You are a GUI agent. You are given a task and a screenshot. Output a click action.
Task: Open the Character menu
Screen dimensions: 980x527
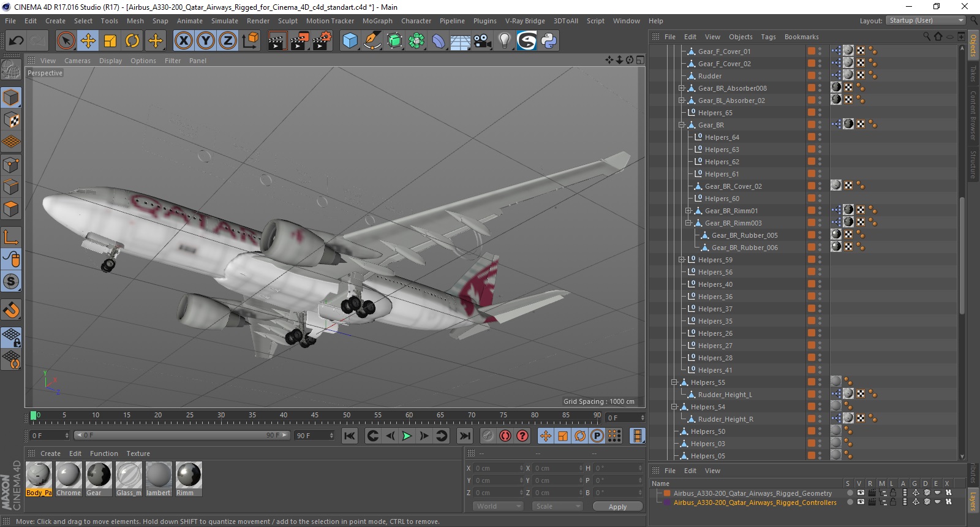(x=416, y=21)
